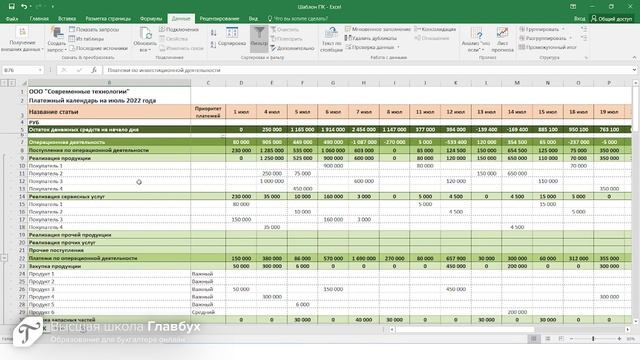Open the Outline (Структура) dialog launcher
The height and width of the screenshot is (360, 640).
pyautogui.click(x=586, y=58)
